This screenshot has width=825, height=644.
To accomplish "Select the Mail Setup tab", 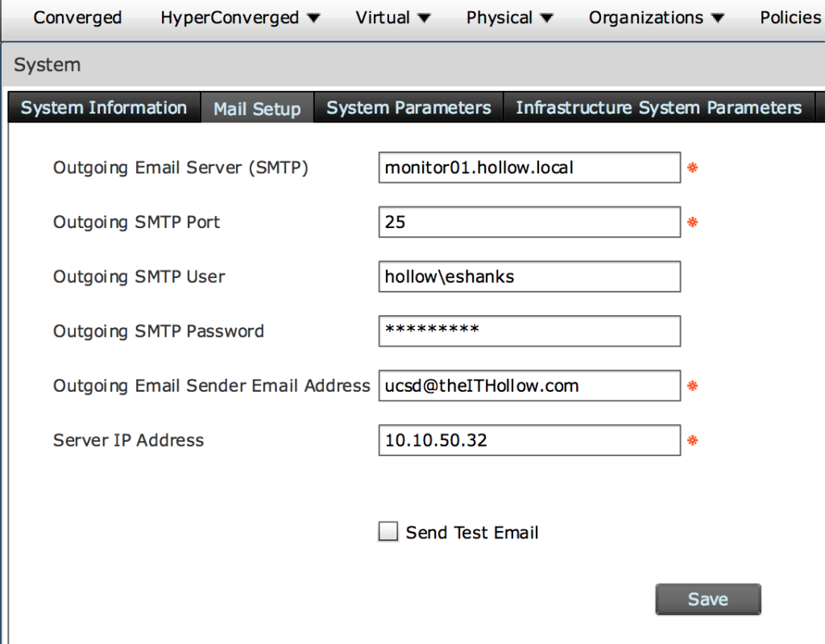I will [257, 109].
